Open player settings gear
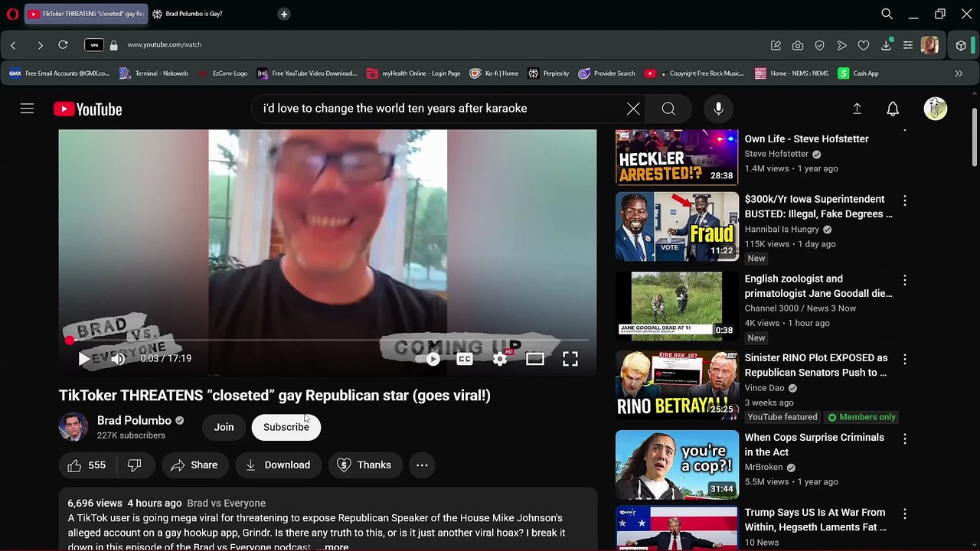The width and height of the screenshot is (980, 551). pos(500,358)
